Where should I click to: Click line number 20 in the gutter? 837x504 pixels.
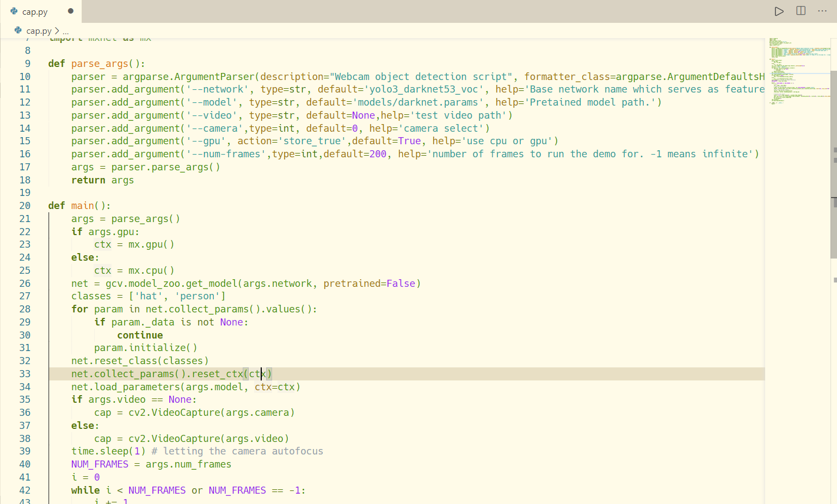[x=25, y=206]
